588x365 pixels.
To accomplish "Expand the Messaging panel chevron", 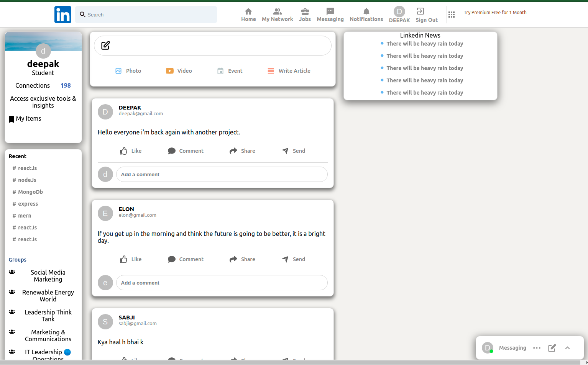I will (x=567, y=348).
